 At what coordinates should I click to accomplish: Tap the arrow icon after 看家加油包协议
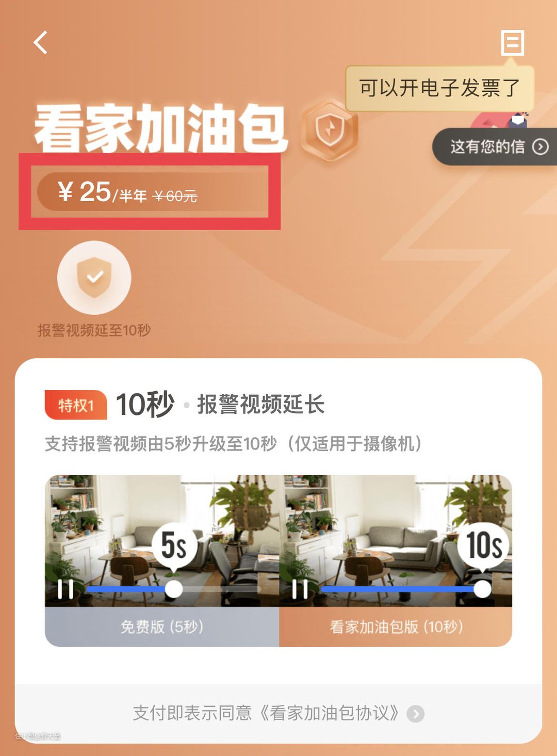[x=416, y=714]
